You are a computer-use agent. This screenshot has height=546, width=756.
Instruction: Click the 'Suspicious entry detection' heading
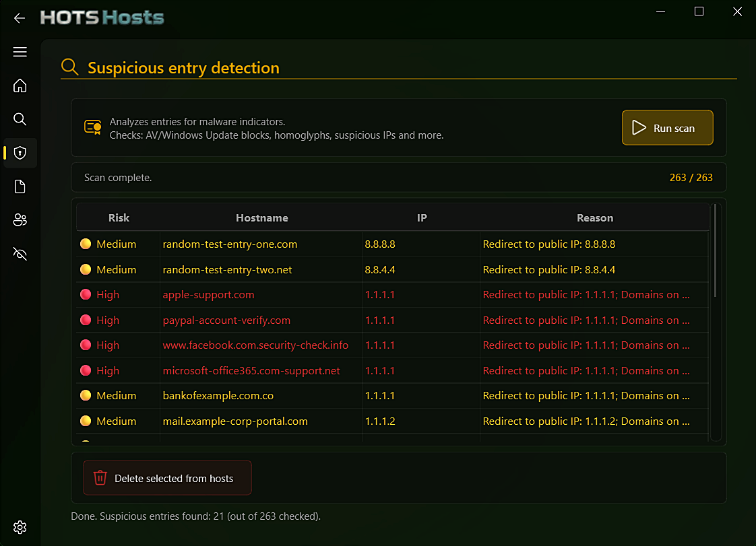(184, 67)
